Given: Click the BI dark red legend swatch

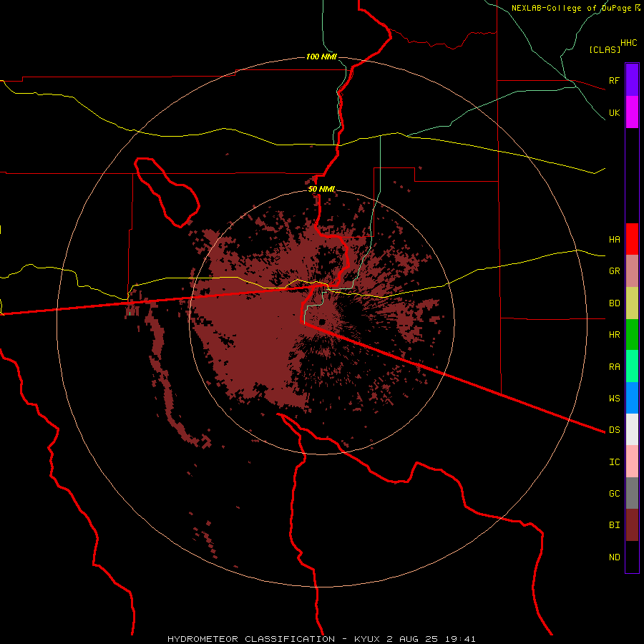Looking at the screenshot, I should point(632,525).
